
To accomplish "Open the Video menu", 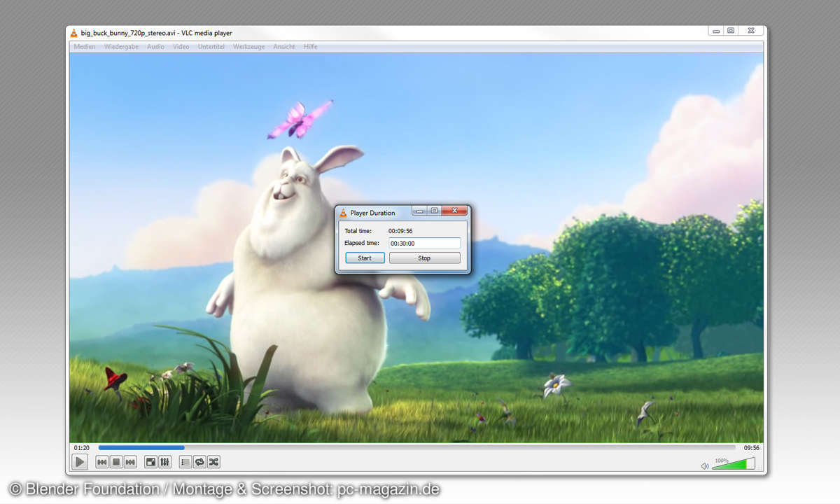I will [x=181, y=47].
